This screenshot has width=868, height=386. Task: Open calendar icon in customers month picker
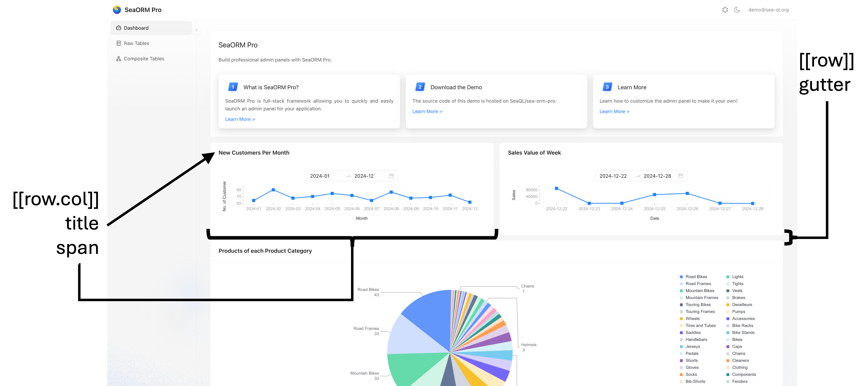(391, 176)
